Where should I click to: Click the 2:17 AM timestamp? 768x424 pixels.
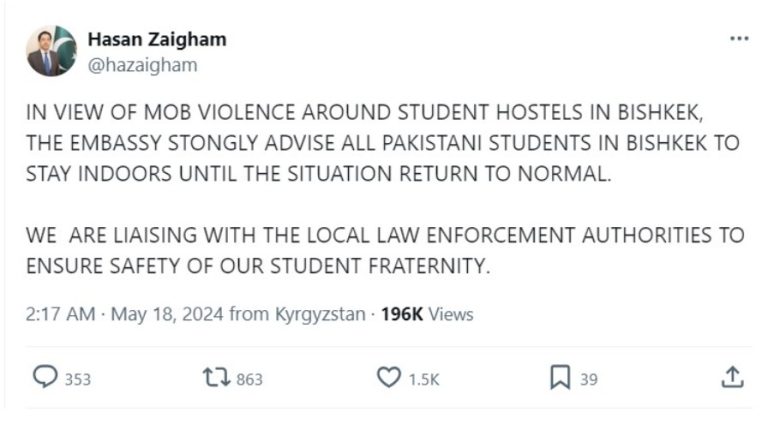[60, 314]
